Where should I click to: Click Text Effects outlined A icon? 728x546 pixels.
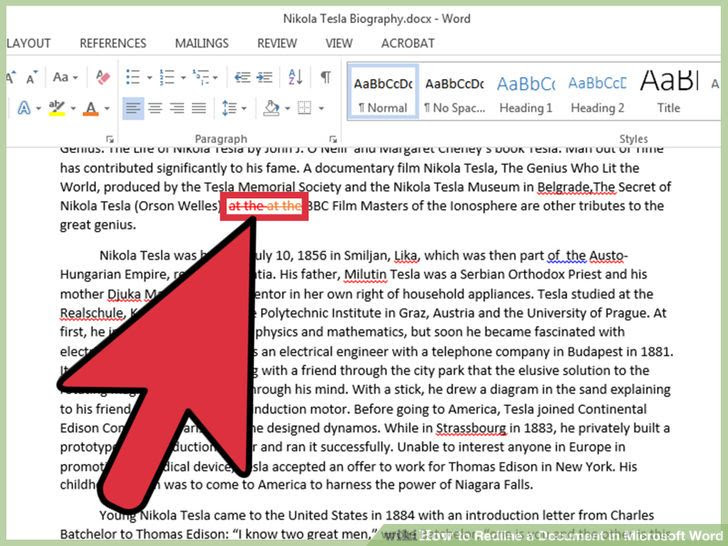coord(24,108)
